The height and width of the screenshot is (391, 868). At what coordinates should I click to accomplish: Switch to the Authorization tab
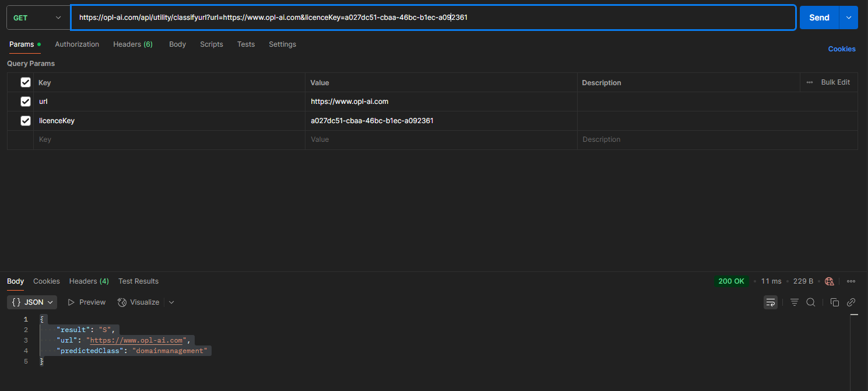[77, 44]
